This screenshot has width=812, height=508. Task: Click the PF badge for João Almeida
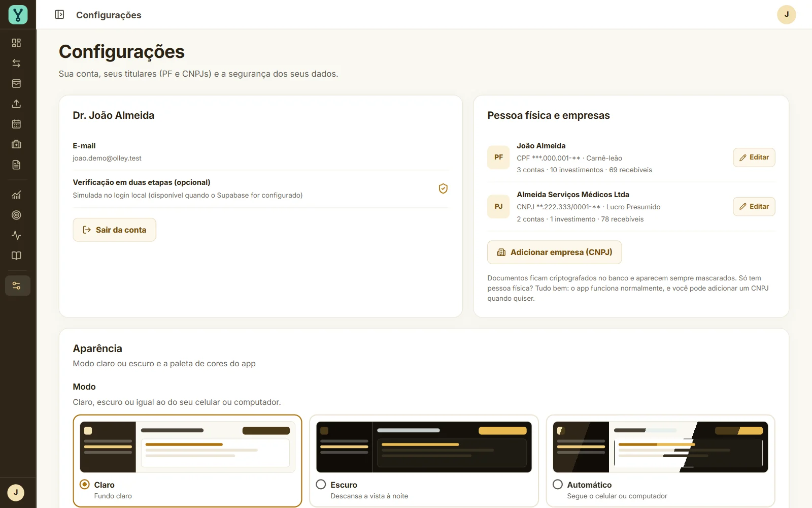pos(498,157)
